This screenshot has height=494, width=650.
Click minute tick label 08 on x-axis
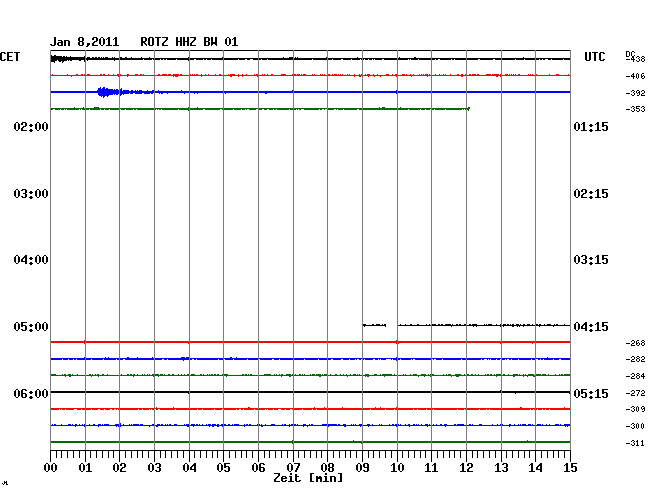coord(327,468)
